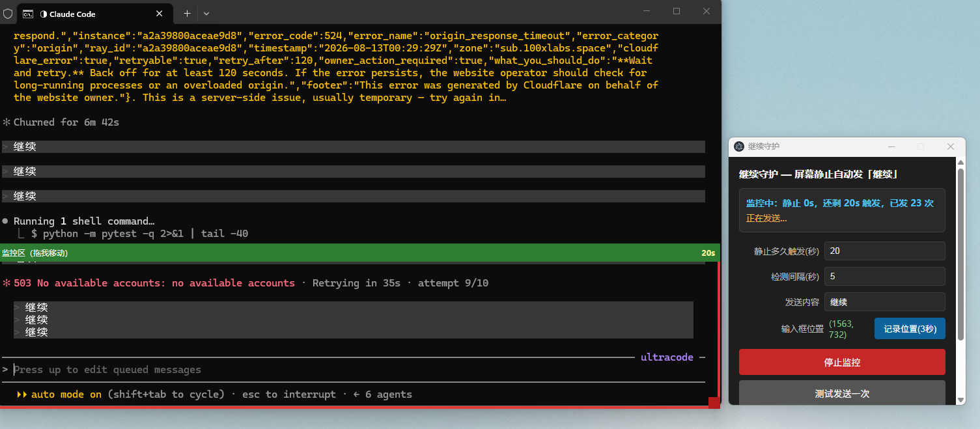Open the terminal profile dropdown chevron
Image resolution: width=980 pixels, height=429 pixels.
click(206, 13)
